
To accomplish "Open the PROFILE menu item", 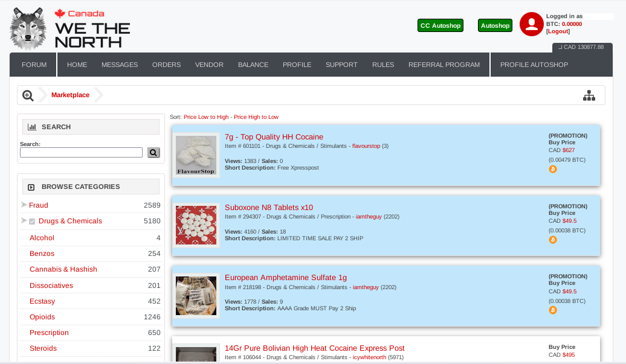I will click(297, 65).
